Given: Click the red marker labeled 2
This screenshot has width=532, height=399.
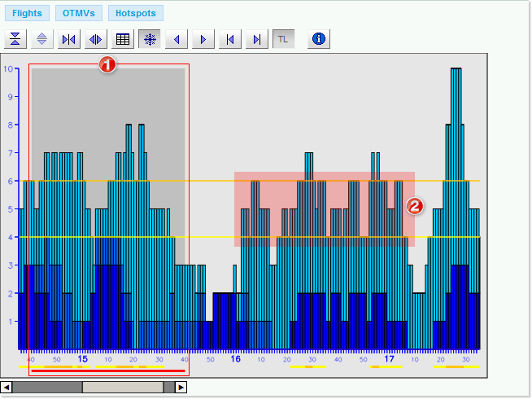Looking at the screenshot, I should click(x=415, y=206).
